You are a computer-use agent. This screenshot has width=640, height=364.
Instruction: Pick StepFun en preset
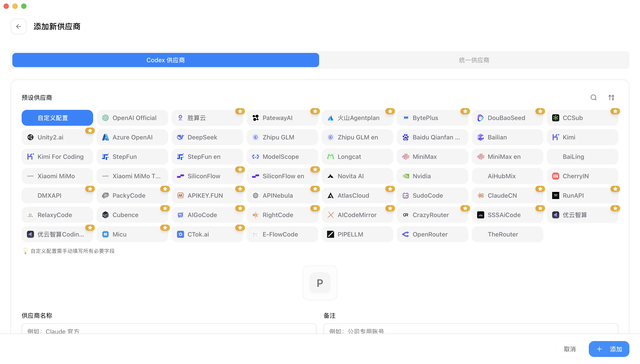click(207, 157)
